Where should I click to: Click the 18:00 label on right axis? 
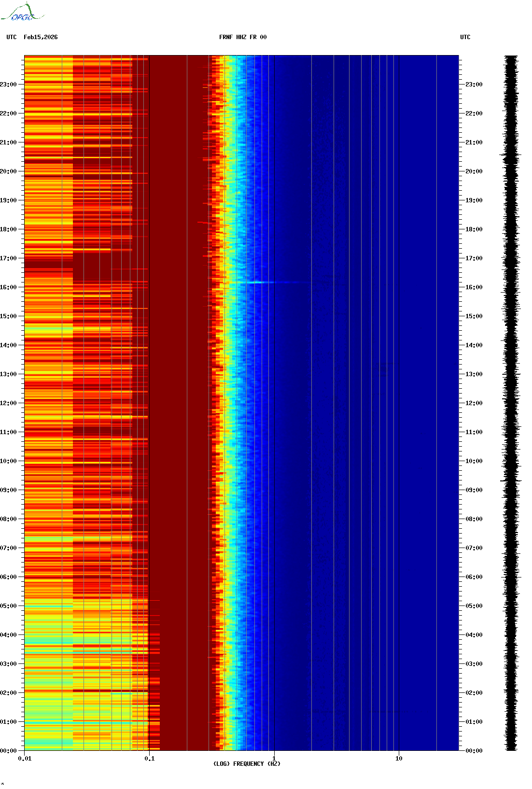(474, 229)
